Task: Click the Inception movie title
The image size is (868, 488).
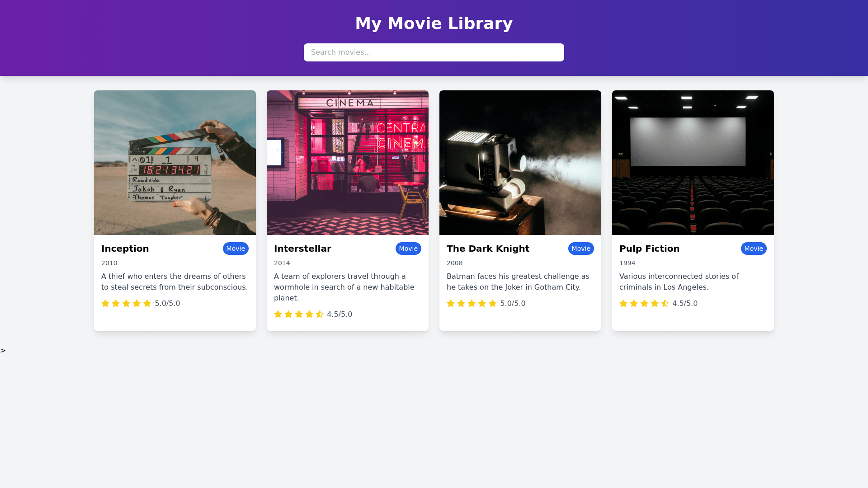Action: pos(125,249)
